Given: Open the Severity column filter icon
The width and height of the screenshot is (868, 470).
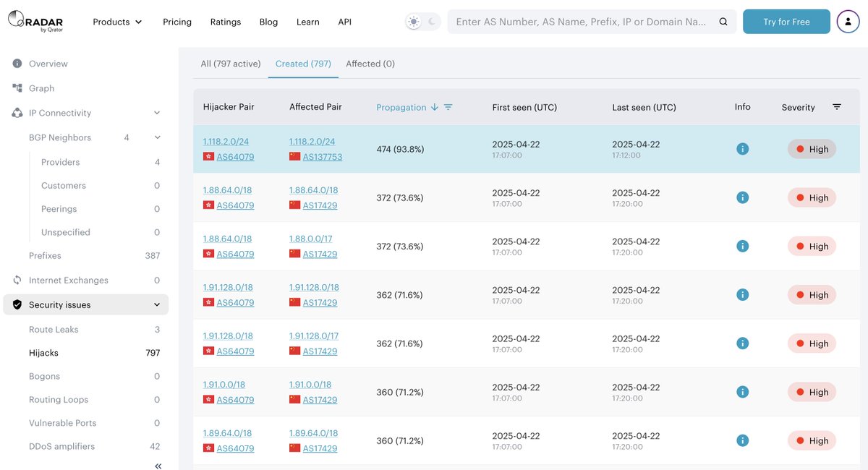Looking at the screenshot, I should click(837, 106).
